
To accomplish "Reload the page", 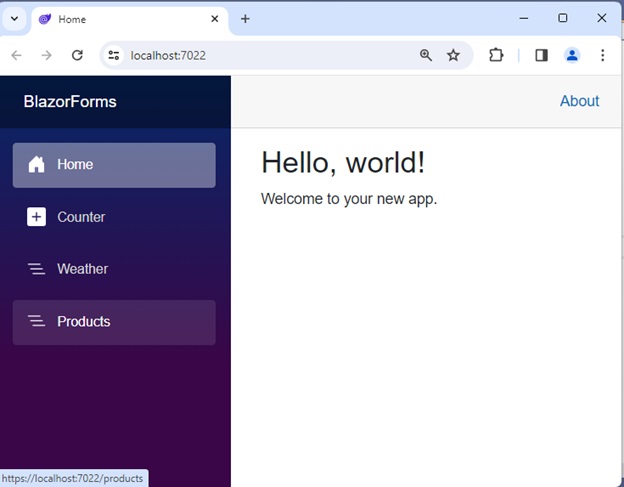I will 77,55.
